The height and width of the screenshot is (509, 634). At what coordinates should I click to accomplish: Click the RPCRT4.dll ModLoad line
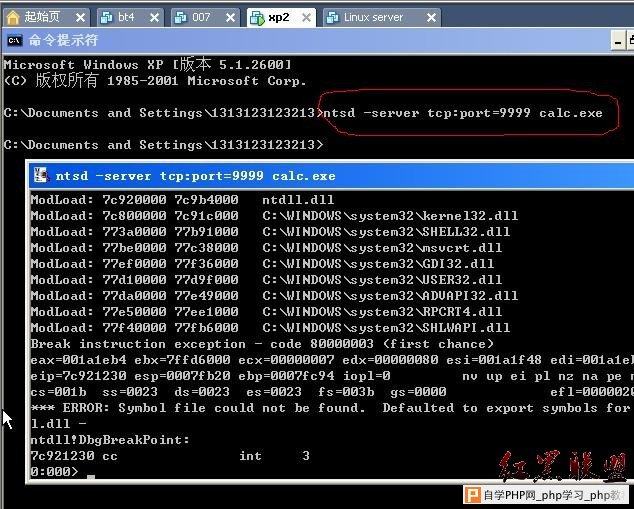(x=266, y=311)
